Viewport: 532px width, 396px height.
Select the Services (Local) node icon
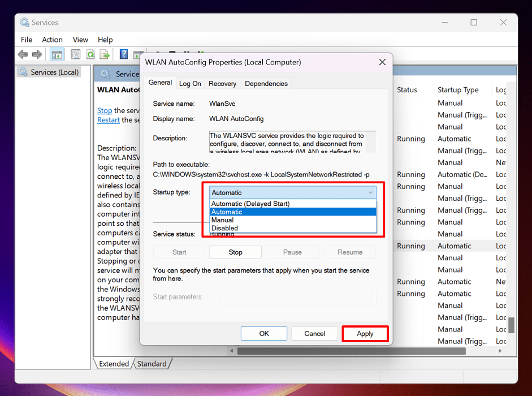(23, 72)
